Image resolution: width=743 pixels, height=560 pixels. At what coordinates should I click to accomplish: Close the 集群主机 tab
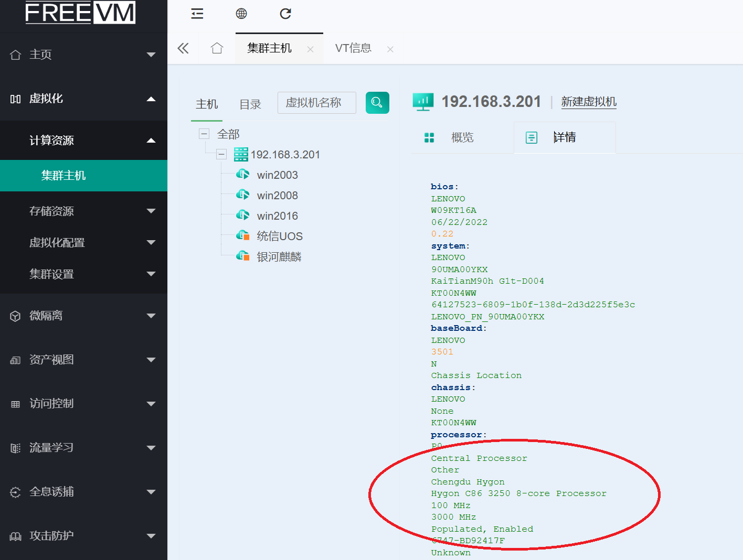(x=311, y=49)
